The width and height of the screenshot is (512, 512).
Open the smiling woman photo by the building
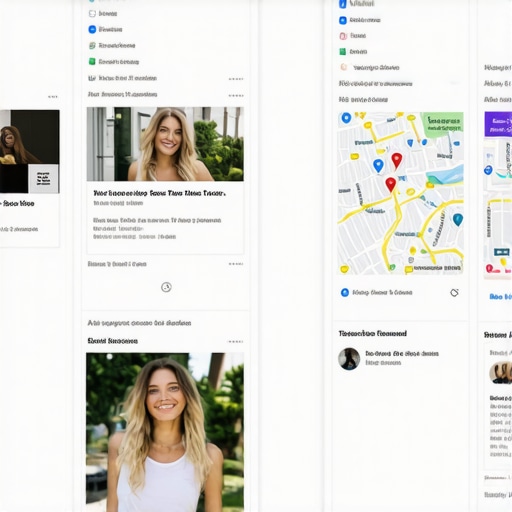[165, 144]
